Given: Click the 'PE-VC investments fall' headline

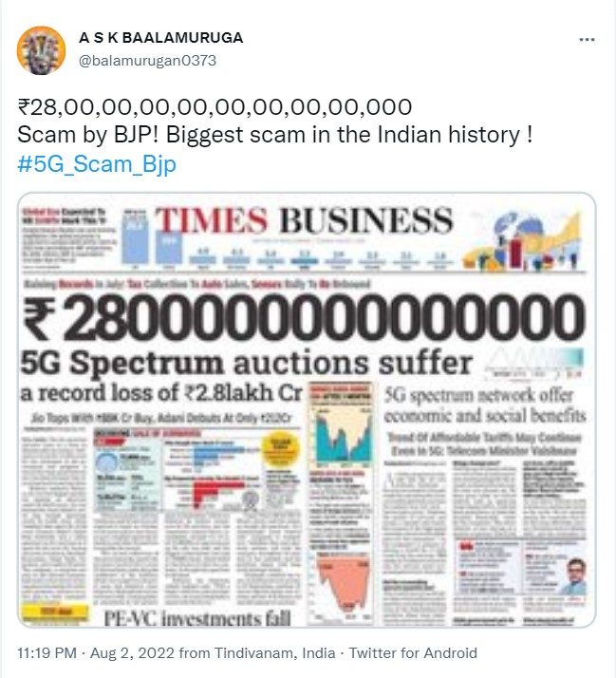Looking at the screenshot, I should coord(197,618).
